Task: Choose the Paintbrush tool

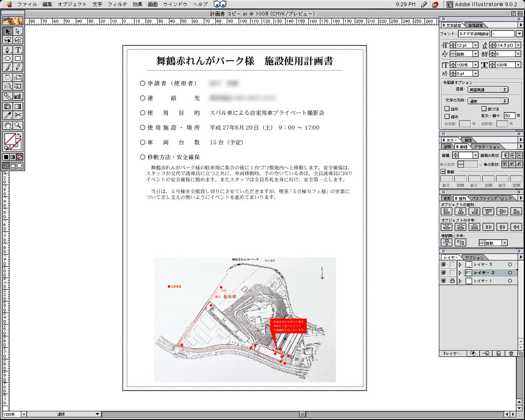Action: pos(8,68)
